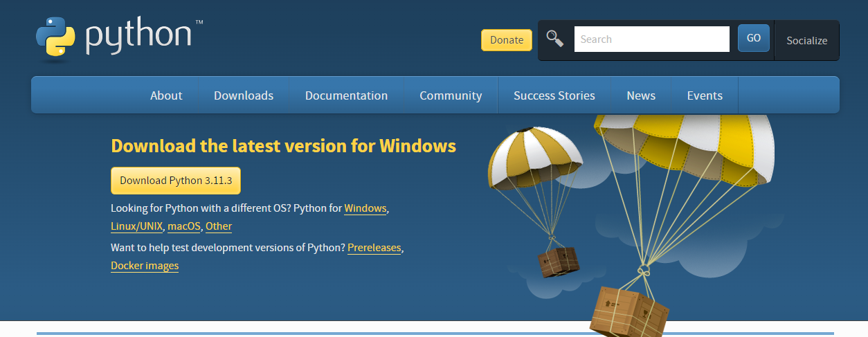Click the magnifying glass search icon
868x337 pixels.
coord(554,39)
